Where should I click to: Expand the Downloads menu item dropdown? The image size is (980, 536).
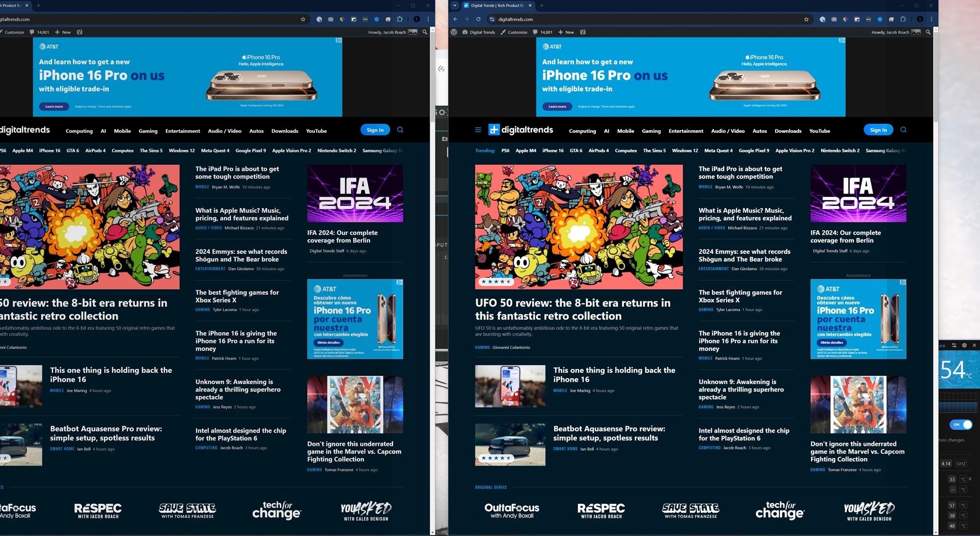tap(786, 131)
